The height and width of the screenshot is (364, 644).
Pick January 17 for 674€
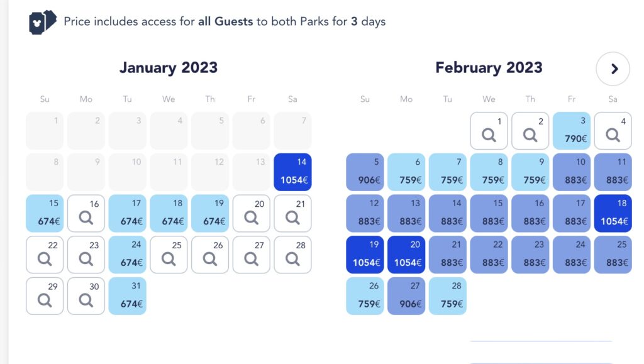pyautogui.click(x=127, y=214)
